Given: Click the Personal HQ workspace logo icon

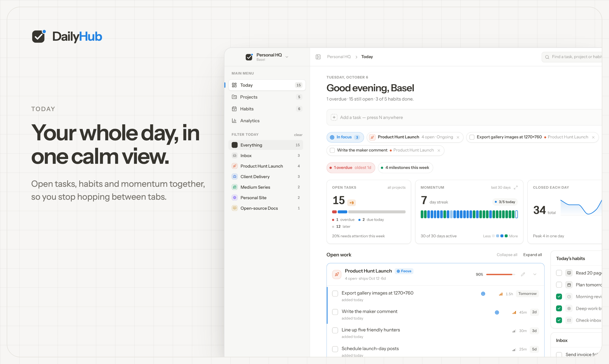Looking at the screenshot, I should (x=249, y=57).
